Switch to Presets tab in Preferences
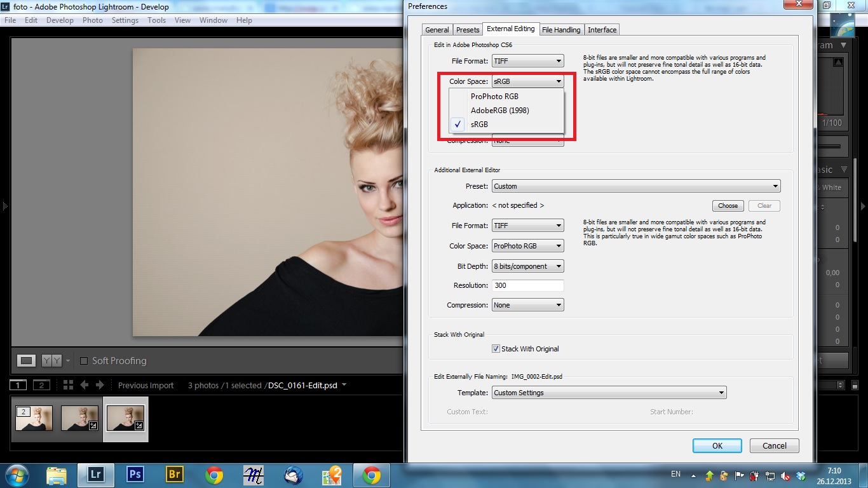This screenshot has height=488, width=868. [468, 30]
